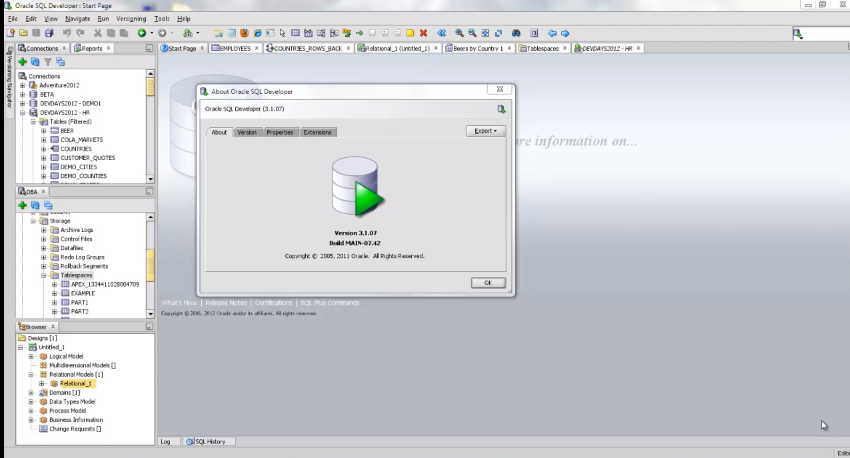Open the Reports panel tab

point(92,48)
